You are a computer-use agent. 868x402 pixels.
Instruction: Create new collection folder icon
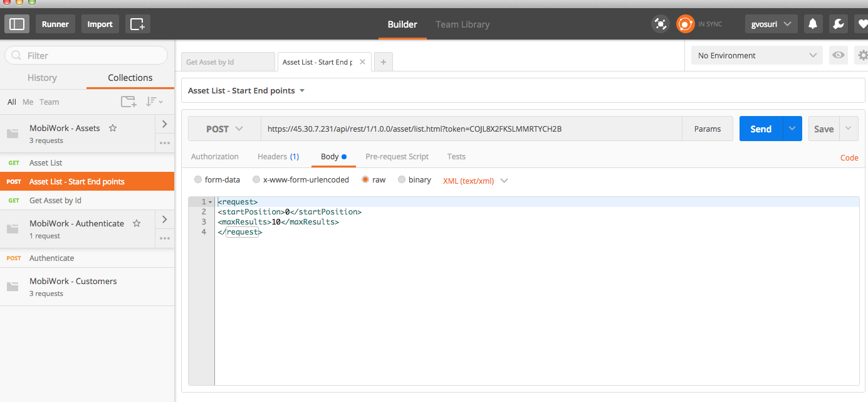(x=128, y=102)
